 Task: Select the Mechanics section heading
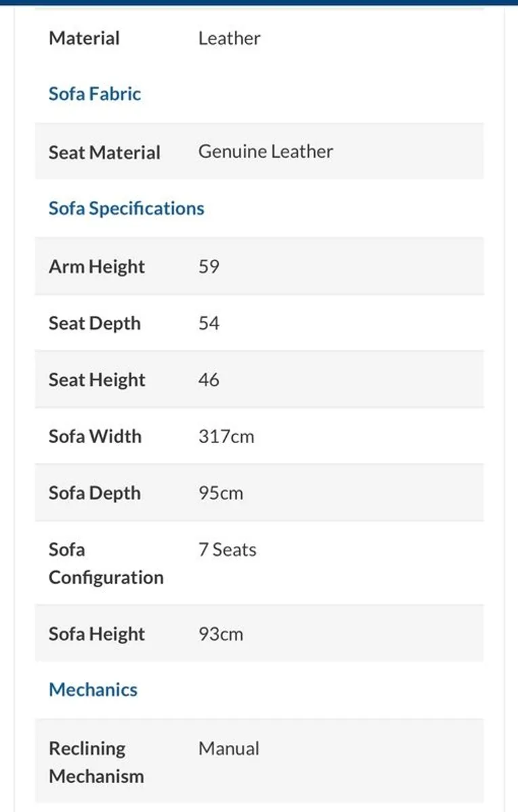click(93, 690)
